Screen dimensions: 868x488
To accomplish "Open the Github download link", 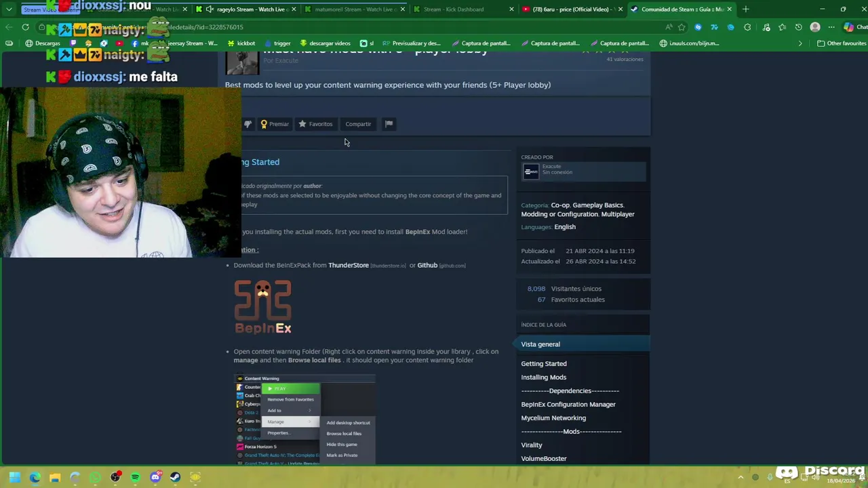I will tap(427, 265).
